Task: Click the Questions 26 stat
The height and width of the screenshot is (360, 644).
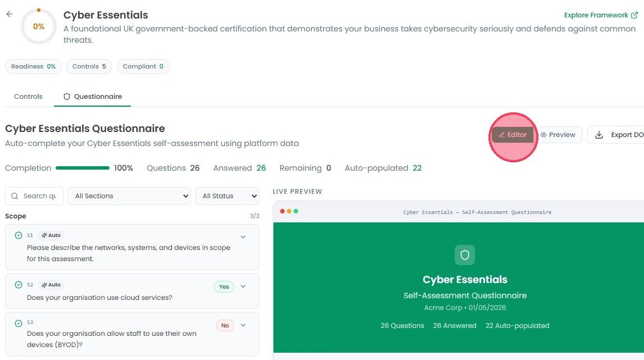Action: pyautogui.click(x=173, y=168)
